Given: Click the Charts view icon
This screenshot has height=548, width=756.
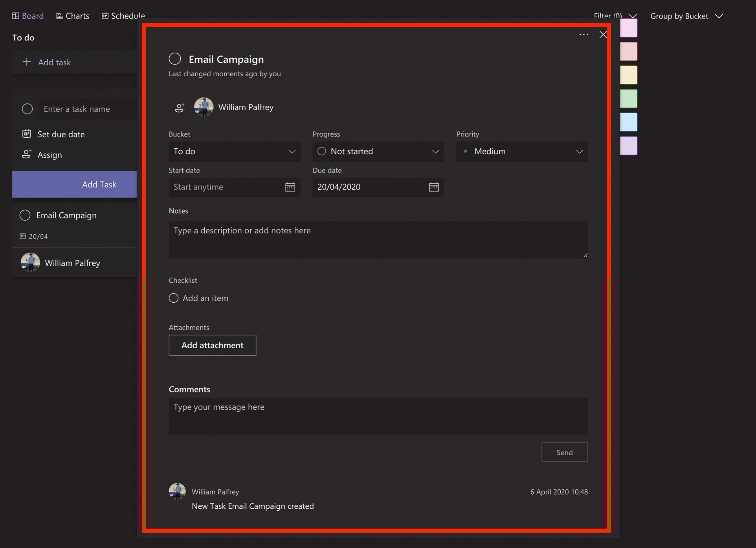Looking at the screenshot, I should (59, 16).
